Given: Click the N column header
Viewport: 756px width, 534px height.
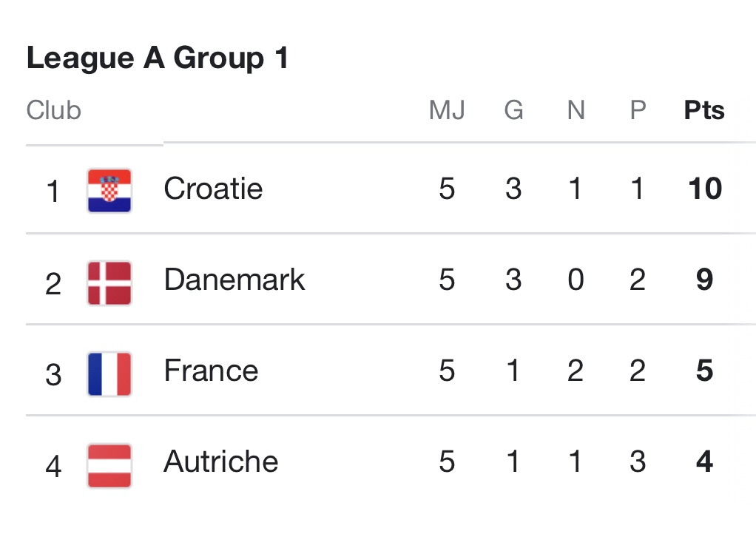Looking at the screenshot, I should [576, 111].
